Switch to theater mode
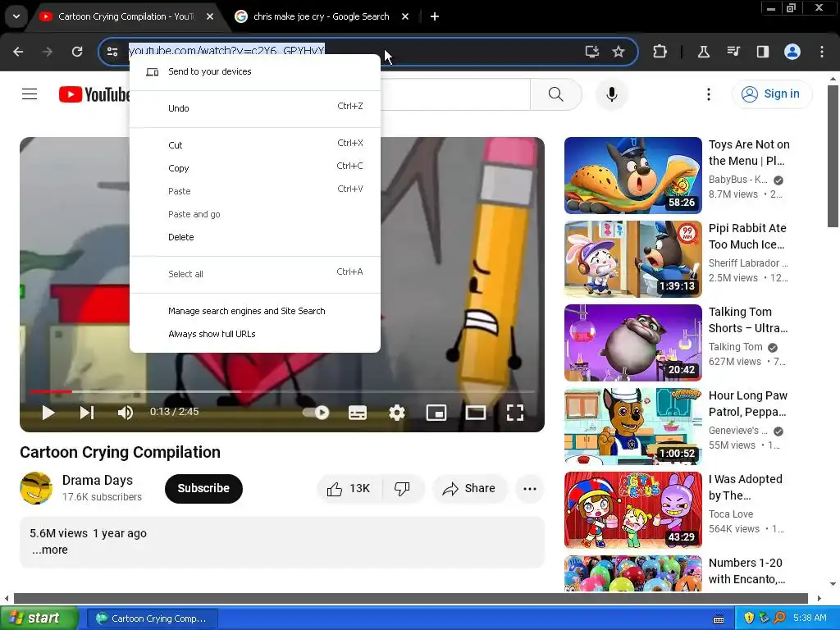The width and height of the screenshot is (840, 630). coord(476,413)
